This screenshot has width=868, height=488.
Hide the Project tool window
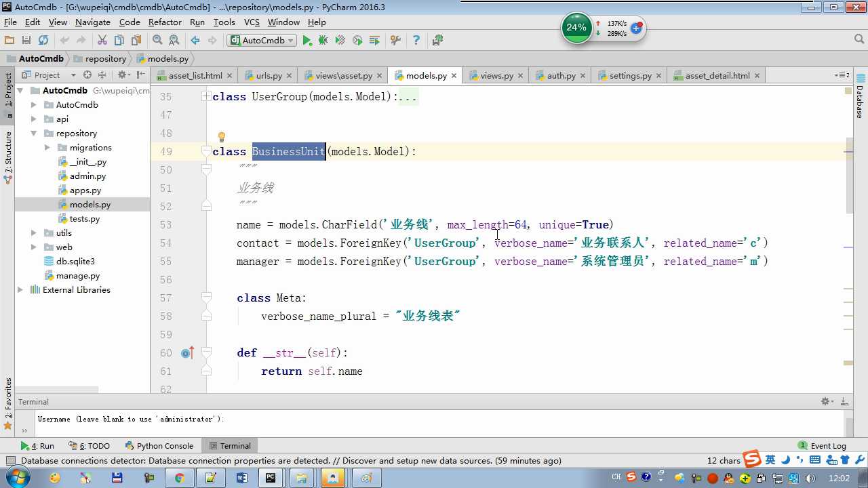pyautogui.click(x=140, y=75)
